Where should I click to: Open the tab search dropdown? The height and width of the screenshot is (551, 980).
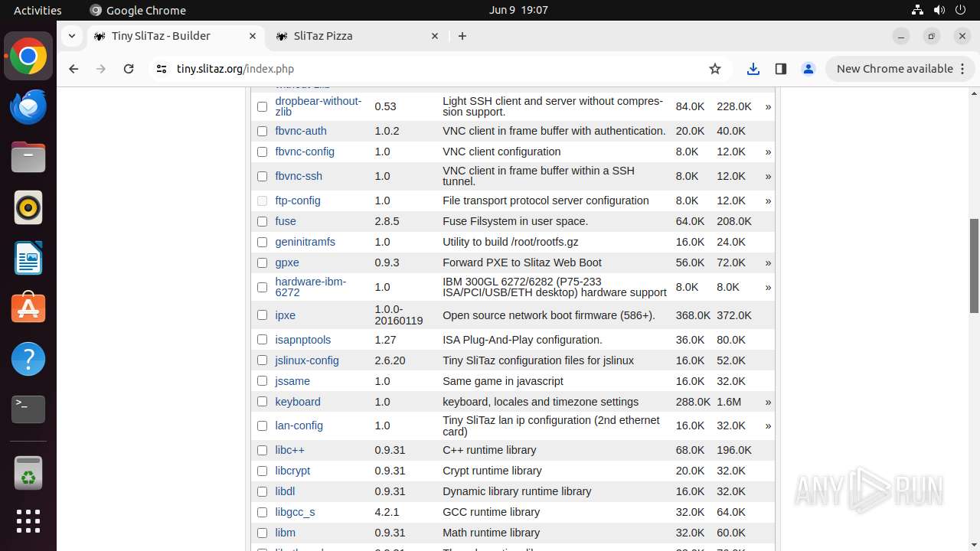click(71, 36)
